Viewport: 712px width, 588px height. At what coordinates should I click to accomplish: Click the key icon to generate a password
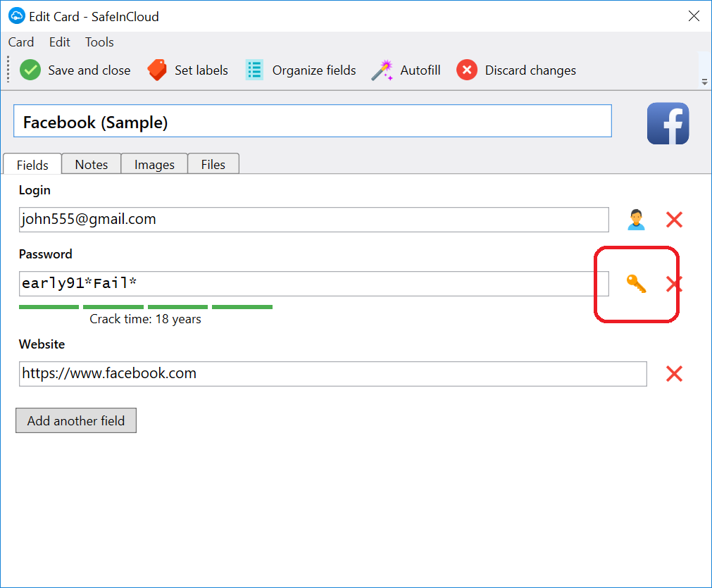(x=636, y=284)
